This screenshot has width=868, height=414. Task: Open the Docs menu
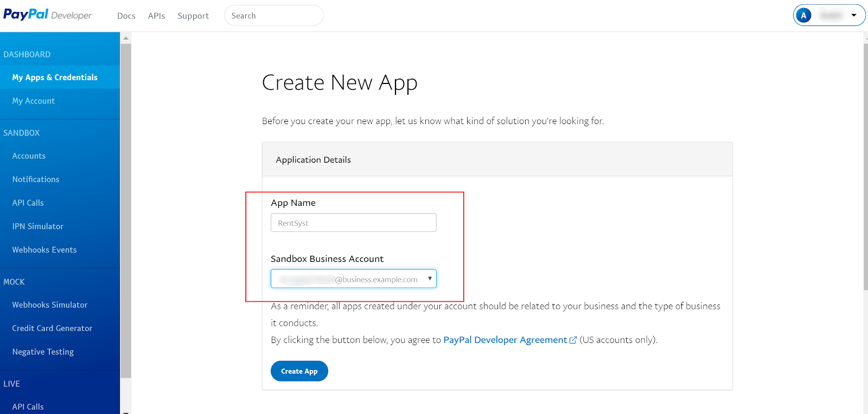coord(126,16)
